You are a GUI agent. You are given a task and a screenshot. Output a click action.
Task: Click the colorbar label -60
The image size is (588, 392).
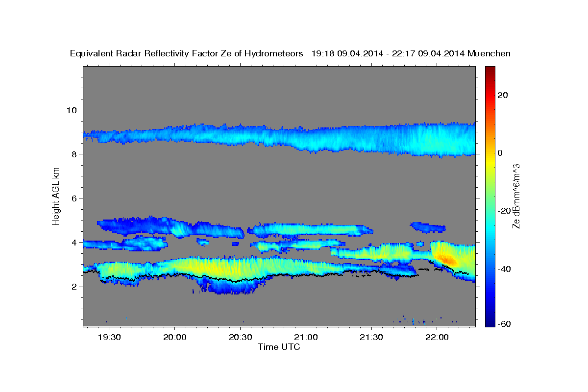504,324
